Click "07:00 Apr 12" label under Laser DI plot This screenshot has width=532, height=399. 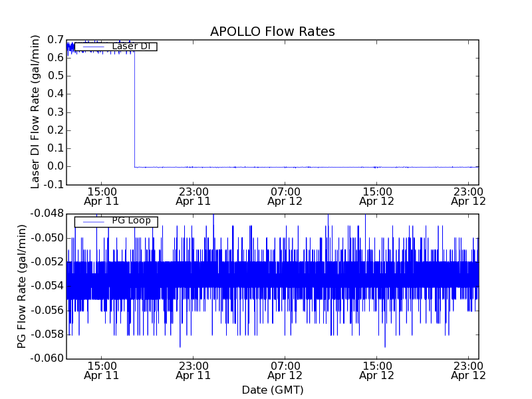coord(285,197)
